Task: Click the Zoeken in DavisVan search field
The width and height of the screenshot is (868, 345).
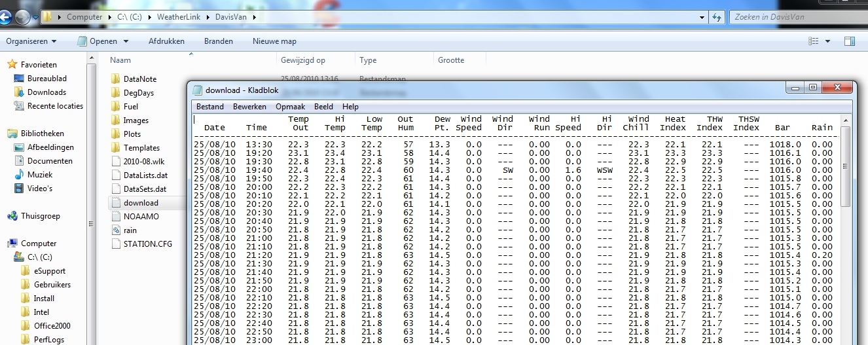Action: click(797, 17)
